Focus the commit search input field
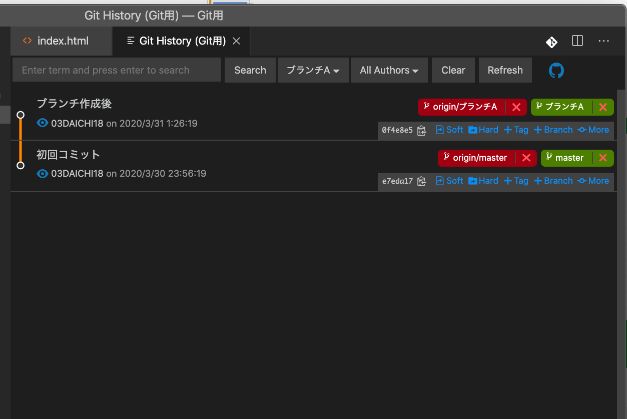Image resolution: width=627 pixels, height=419 pixels. coord(116,70)
